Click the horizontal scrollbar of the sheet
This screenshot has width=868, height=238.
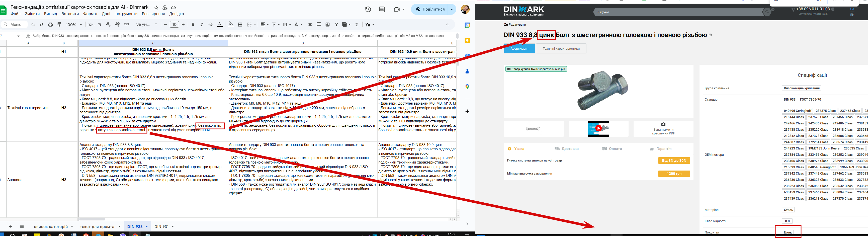click(x=92, y=219)
